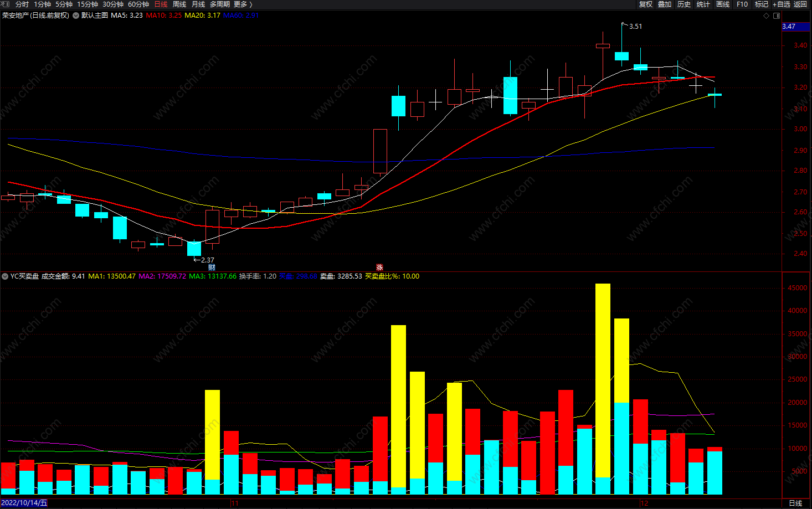Click the 3.51 high price label

pyautogui.click(x=636, y=26)
